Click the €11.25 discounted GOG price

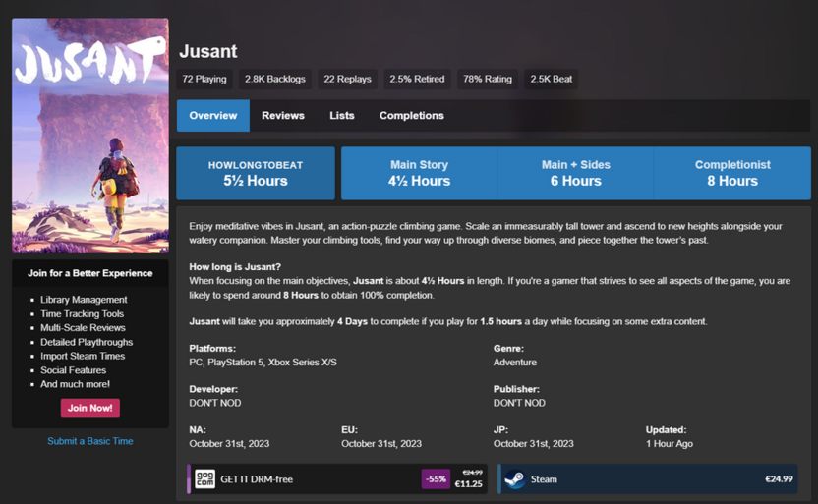(x=468, y=483)
